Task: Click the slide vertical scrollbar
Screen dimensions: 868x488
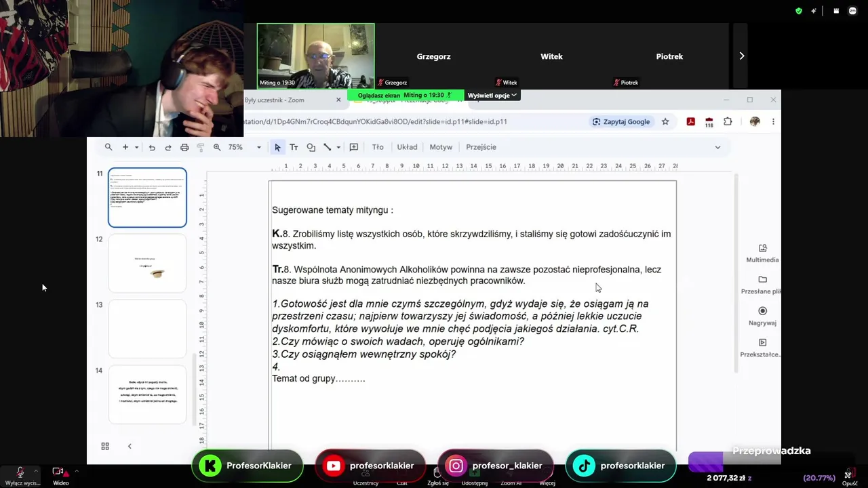Action: point(736,272)
